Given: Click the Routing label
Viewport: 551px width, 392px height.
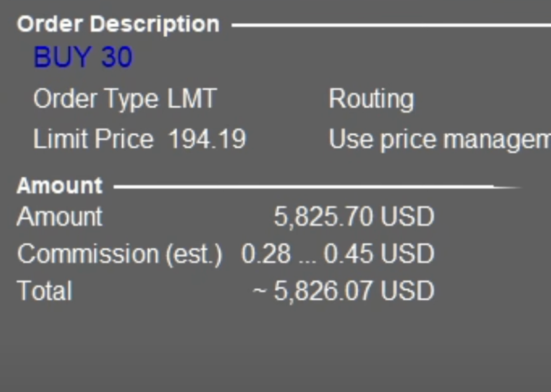Looking at the screenshot, I should coord(371,100).
